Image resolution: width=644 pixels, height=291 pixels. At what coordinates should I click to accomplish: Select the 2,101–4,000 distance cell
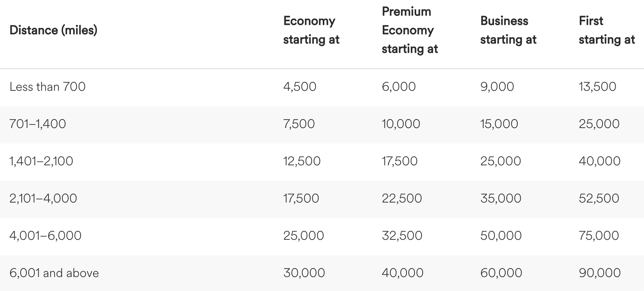(x=43, y=198)
